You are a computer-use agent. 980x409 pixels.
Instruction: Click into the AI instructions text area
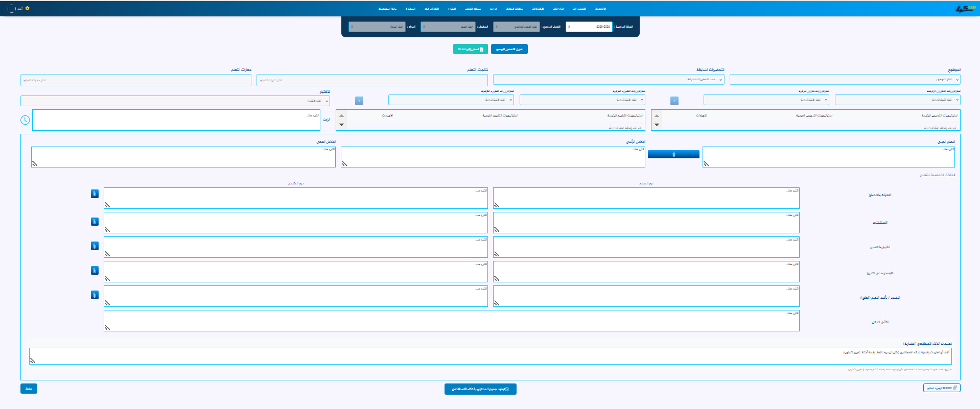(490, 356)
